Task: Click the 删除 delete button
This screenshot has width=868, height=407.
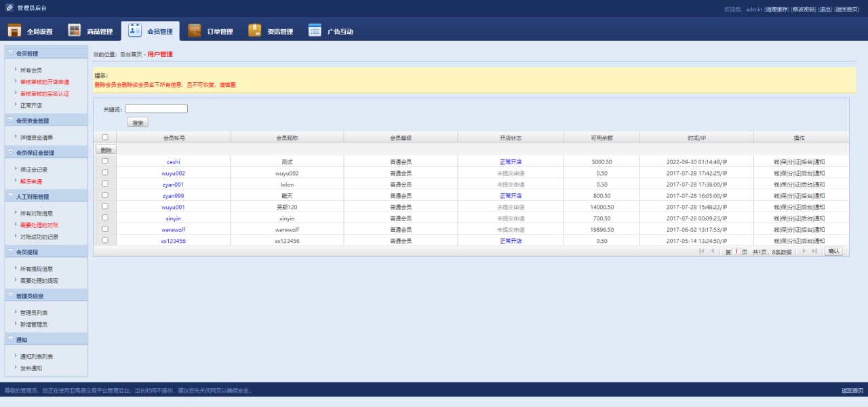Action: tap(106, 149)
